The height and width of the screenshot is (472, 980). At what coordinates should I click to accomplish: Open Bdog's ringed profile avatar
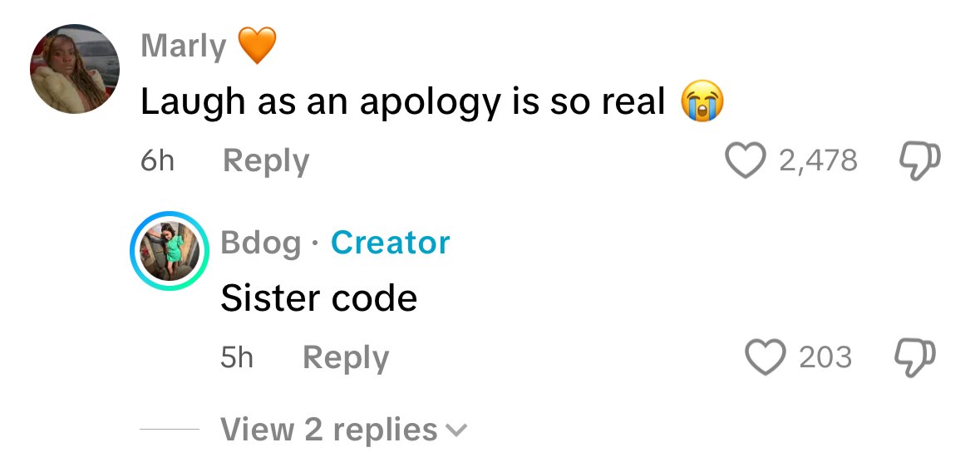point(170,251)
